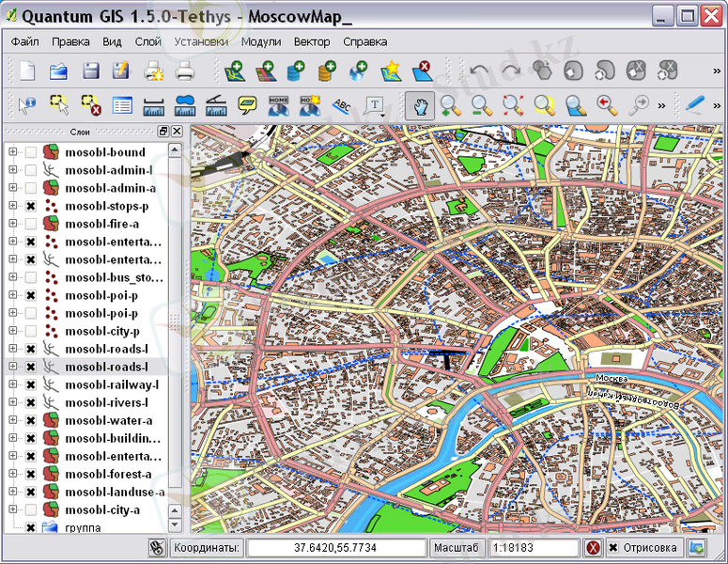Viewport: 728px width, 564px height.
Task: Show the mosobl-bus_sto layer
Action: [31, 277]
